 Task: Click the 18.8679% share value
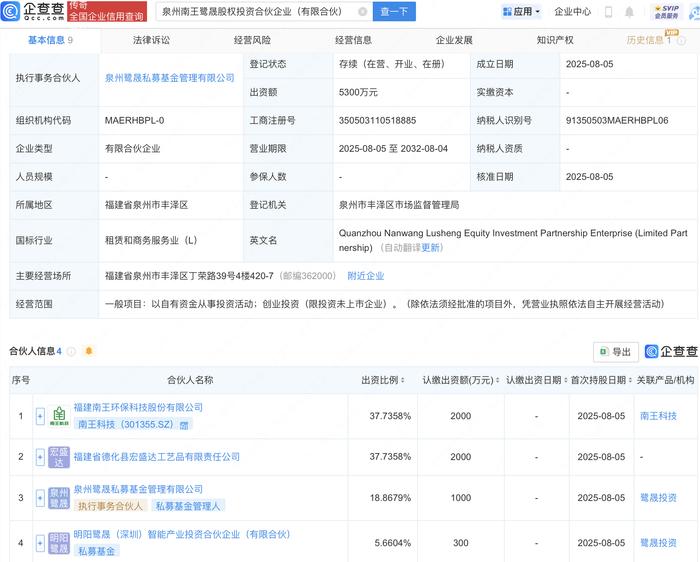pos(390,498)
